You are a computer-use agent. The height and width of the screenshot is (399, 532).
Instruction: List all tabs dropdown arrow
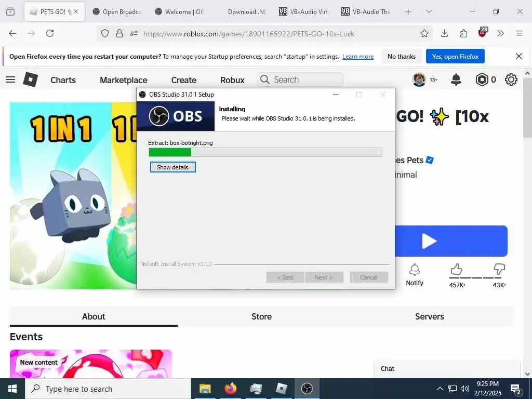tap(429, 11)
